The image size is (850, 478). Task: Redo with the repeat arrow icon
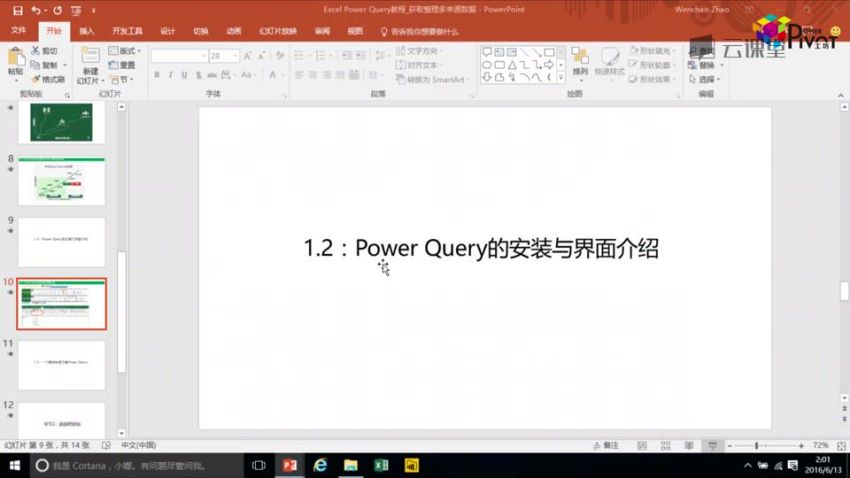point(57,10)
